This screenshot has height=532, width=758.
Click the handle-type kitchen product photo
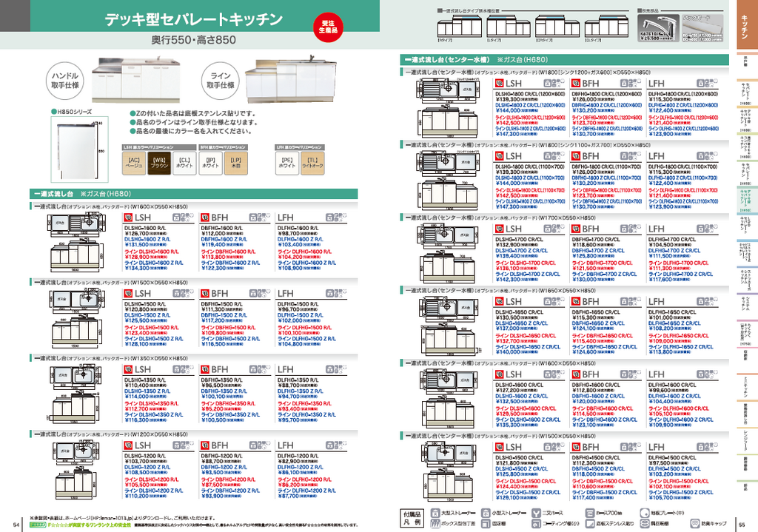pyautogui.click(x=136, y=80)
